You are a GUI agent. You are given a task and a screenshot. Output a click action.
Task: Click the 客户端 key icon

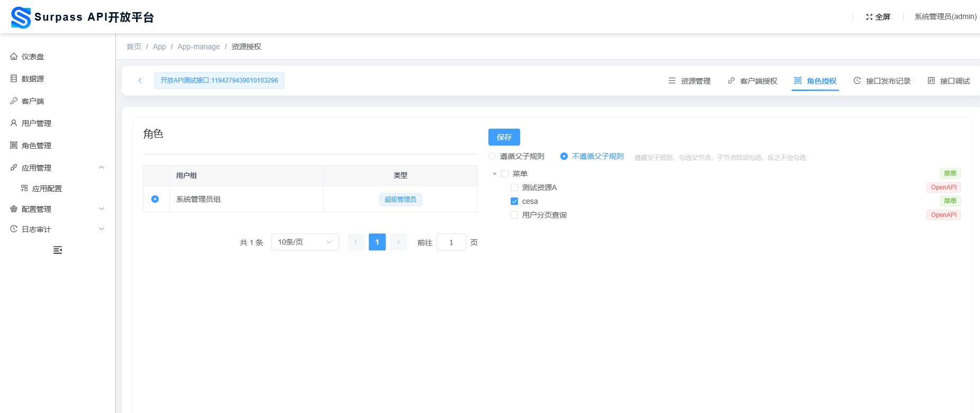[x=14, y=101]
